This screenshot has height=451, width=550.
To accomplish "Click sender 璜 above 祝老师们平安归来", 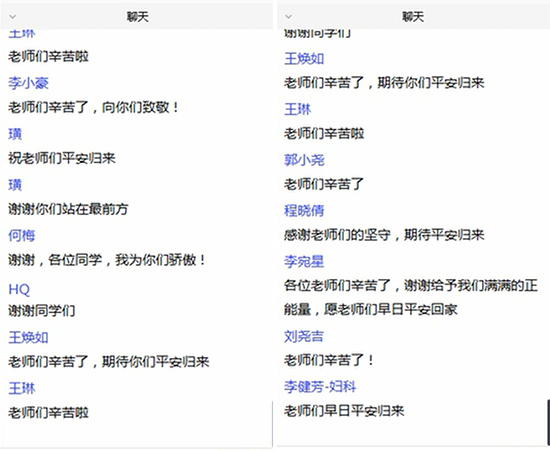I will point(15,134).
